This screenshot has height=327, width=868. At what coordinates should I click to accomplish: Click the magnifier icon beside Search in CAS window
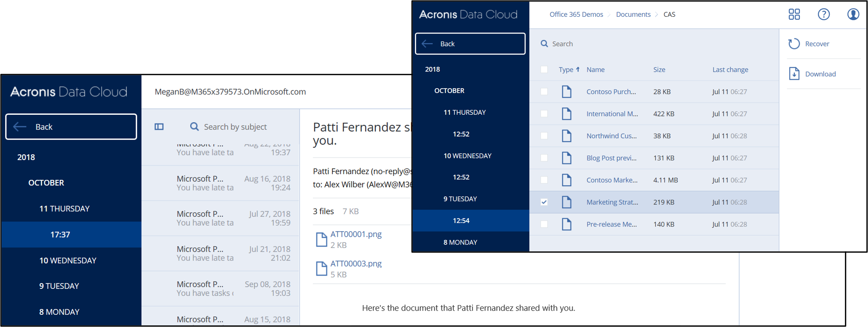coord(544,44)
